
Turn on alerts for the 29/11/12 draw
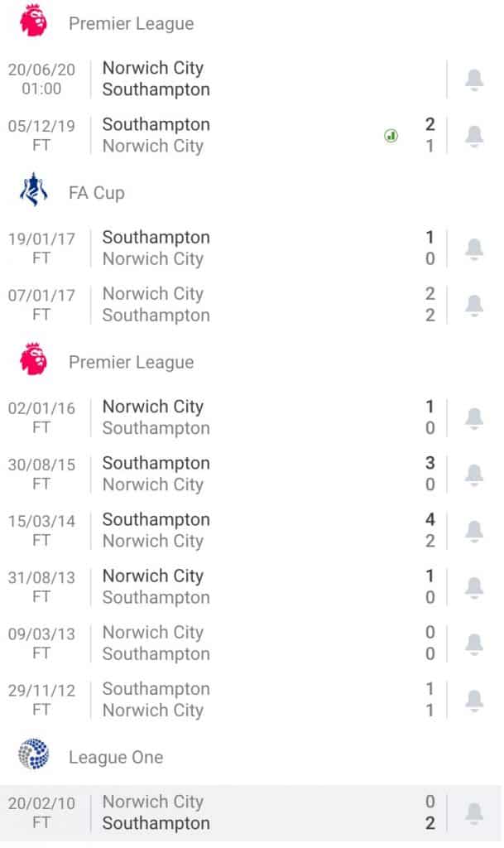(x=474, y=700)
